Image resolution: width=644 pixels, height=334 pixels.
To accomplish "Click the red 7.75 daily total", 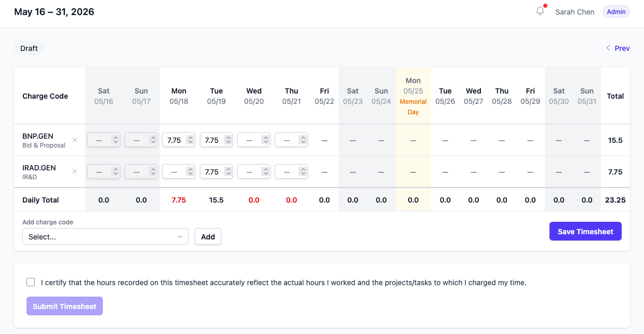I will (x=179, y=200).
